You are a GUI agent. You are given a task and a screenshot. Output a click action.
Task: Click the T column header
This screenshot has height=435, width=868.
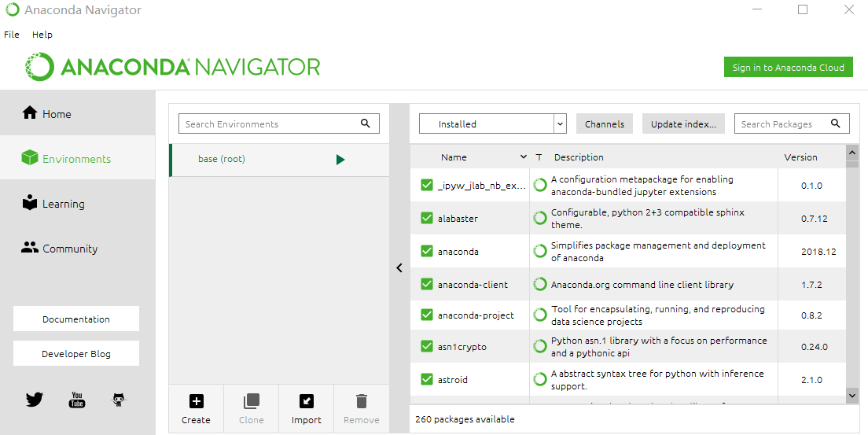tap(539, 157)
